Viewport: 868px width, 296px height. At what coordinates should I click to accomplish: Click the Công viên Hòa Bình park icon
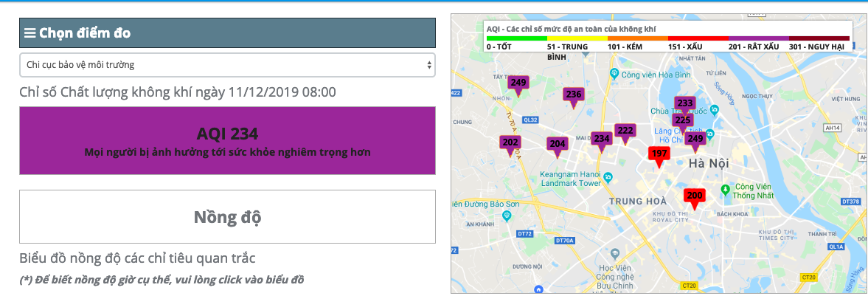pyautogui.click(x=614, y=73)
